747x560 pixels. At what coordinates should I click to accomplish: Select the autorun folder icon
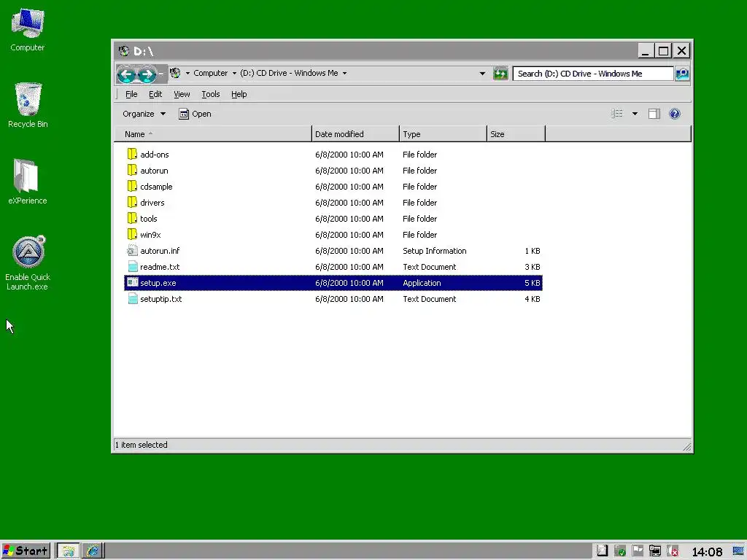coord(133,171)
